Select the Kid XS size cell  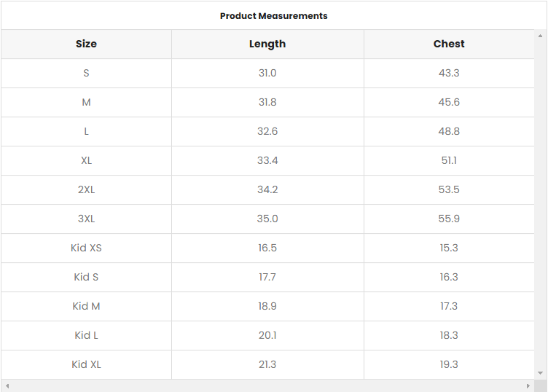click(86, 248)
